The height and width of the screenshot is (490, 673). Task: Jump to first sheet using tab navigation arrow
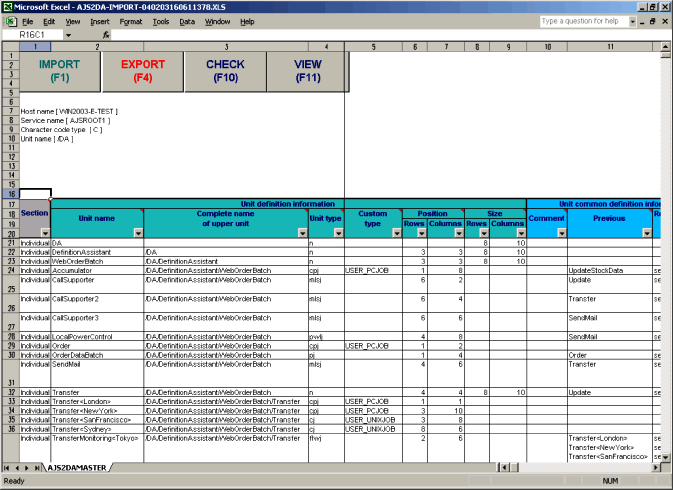click(7, 467)
